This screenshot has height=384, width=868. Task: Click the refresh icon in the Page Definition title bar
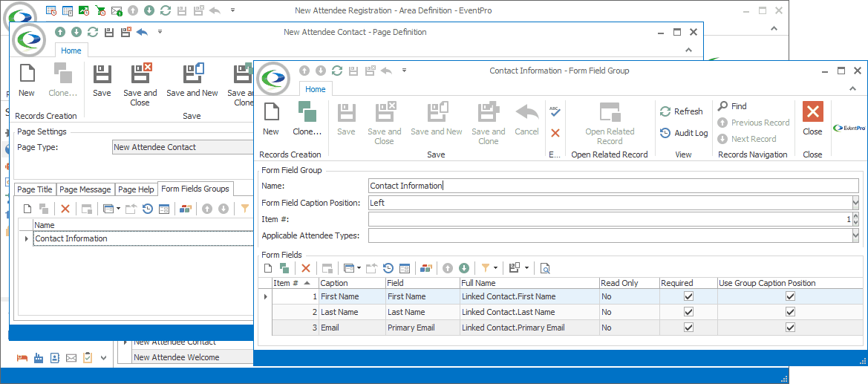click(93, 32)
